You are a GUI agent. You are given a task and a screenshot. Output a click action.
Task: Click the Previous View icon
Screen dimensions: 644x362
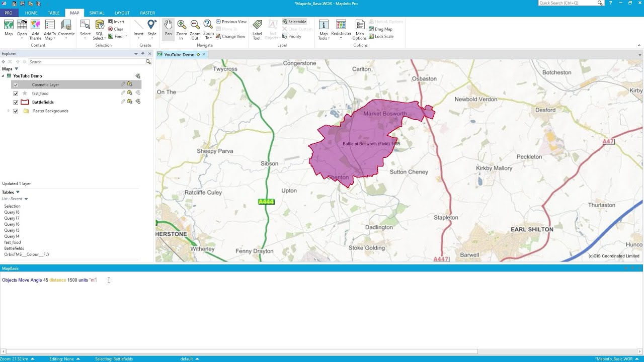[218, 22]
